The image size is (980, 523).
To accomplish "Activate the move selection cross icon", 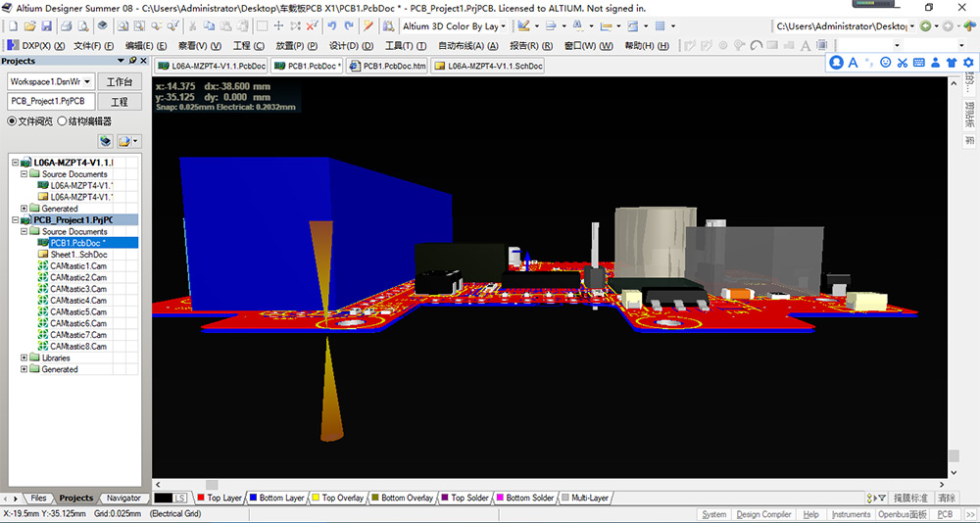I will (x=278, y=26).
